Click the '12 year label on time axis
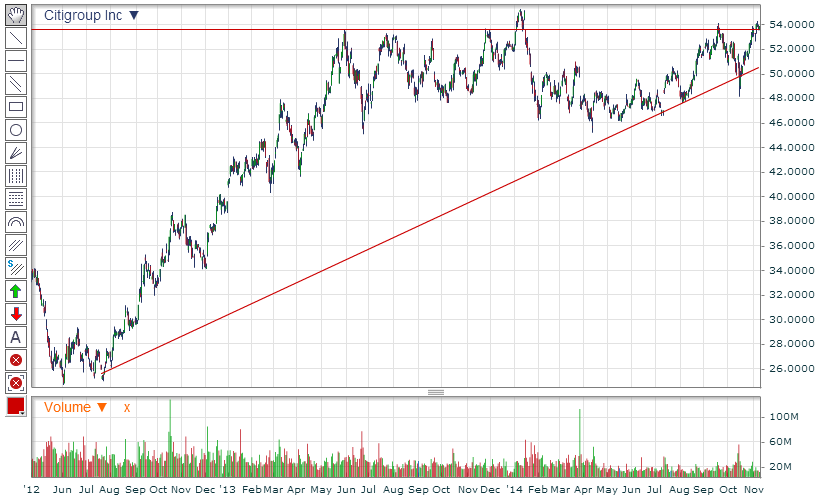The height and width of the screenshot is (501, 827). (32, 489)
